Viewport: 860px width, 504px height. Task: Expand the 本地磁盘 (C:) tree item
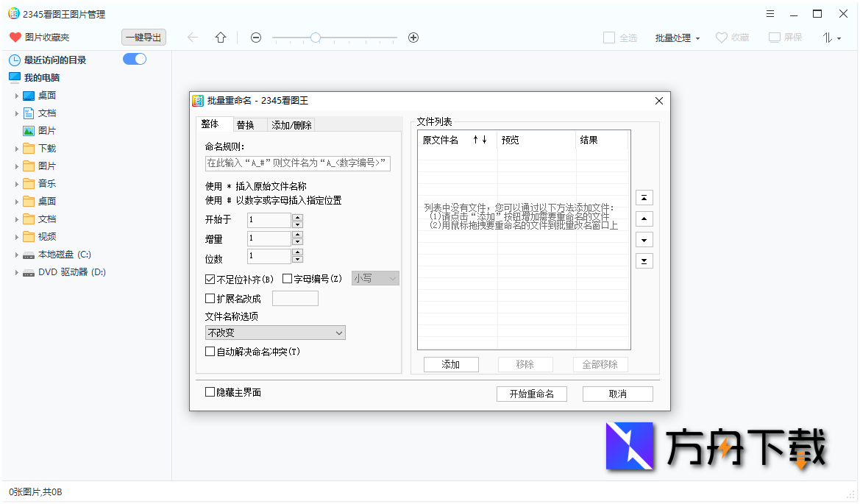pos(16,253)
